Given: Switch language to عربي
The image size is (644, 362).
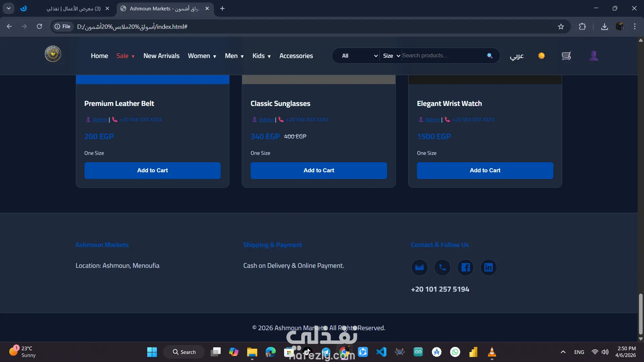Looking at the screenshot, I should pyautogui.click(x=517, y=56).
